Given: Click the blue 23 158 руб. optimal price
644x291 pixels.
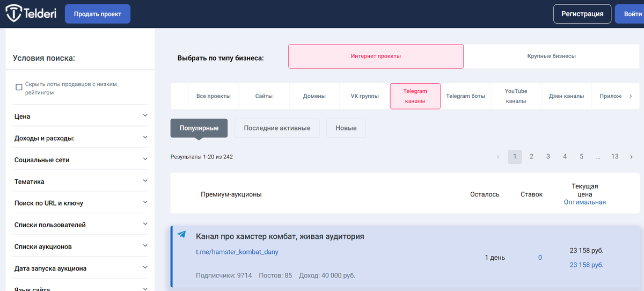Looking at the screenshot, I should (587, 265).
